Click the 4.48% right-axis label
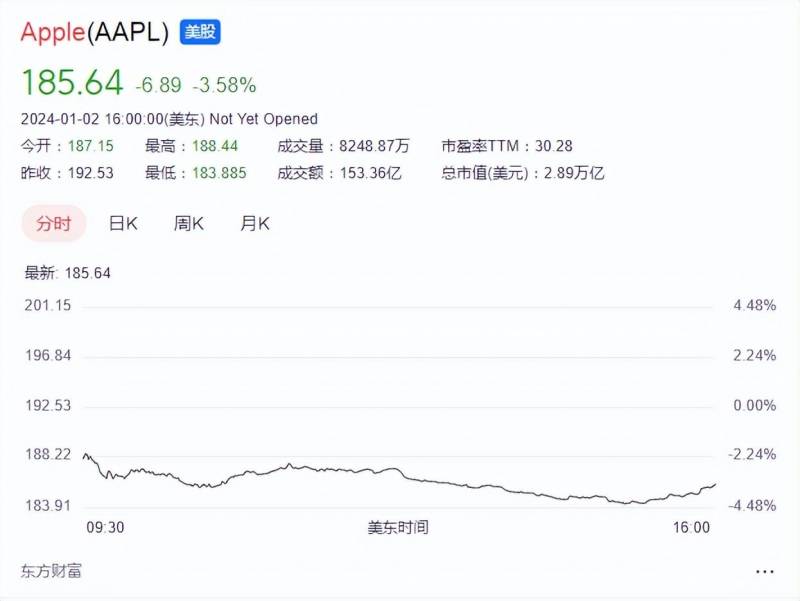 755,306
